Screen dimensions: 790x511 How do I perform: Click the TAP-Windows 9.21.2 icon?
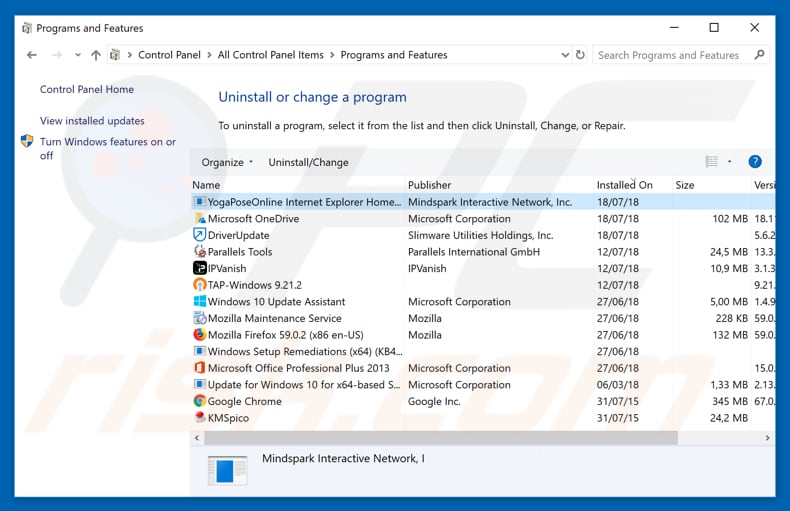(200, 285)
